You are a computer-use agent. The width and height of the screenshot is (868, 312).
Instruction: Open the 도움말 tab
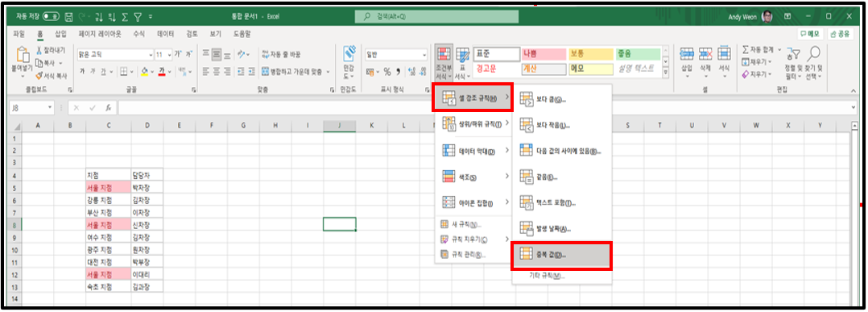click(242, 34)
